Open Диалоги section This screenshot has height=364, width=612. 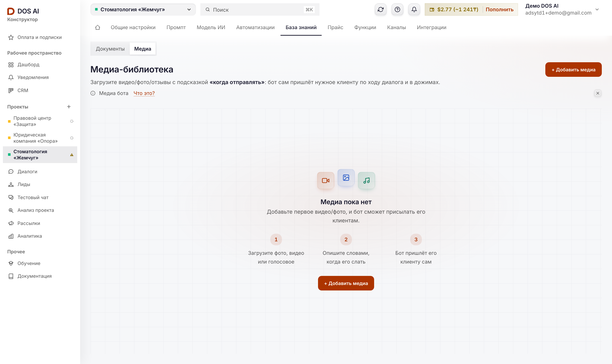pos(40,171)
